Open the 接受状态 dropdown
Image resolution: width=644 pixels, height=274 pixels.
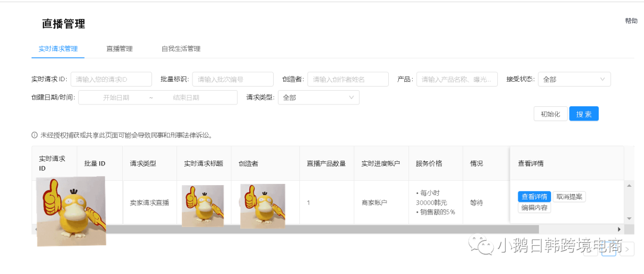(574, 79)
